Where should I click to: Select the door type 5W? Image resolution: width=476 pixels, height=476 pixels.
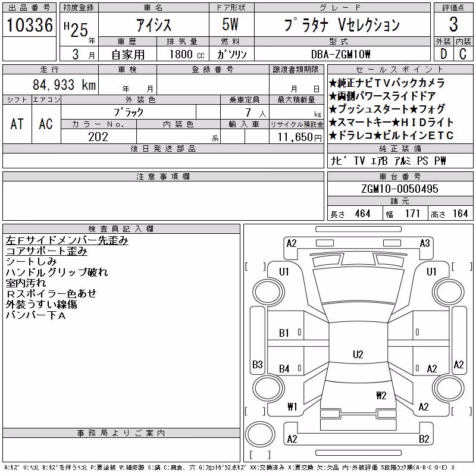coord(230,24)
